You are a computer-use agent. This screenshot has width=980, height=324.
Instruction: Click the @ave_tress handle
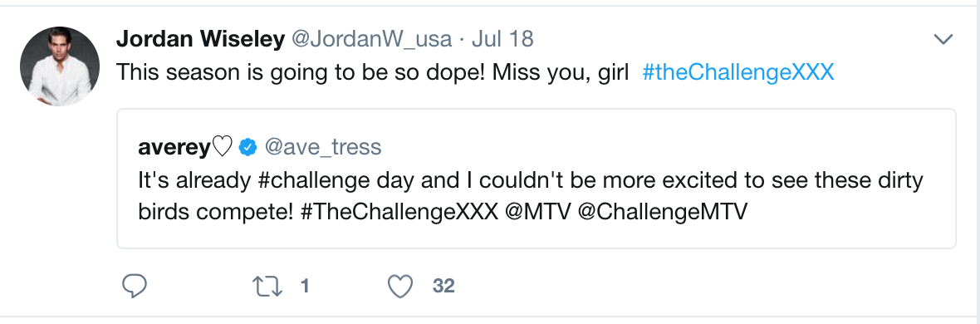click(322, 148)
